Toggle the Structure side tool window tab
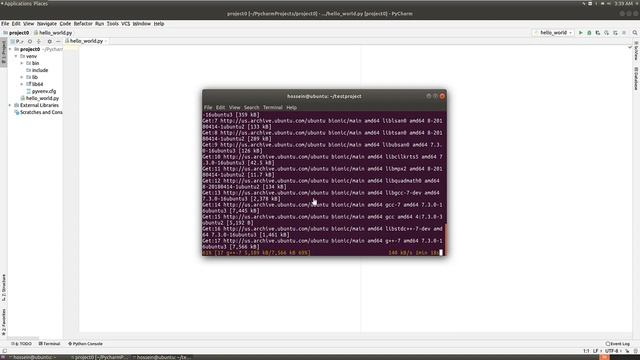This screenshot has width=640, height=360. point(4,288)
